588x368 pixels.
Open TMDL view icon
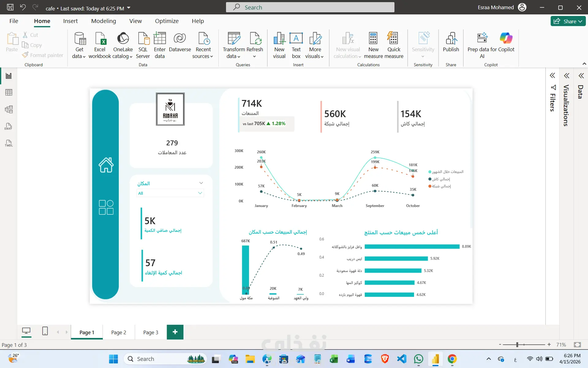(x=9, y=143)
